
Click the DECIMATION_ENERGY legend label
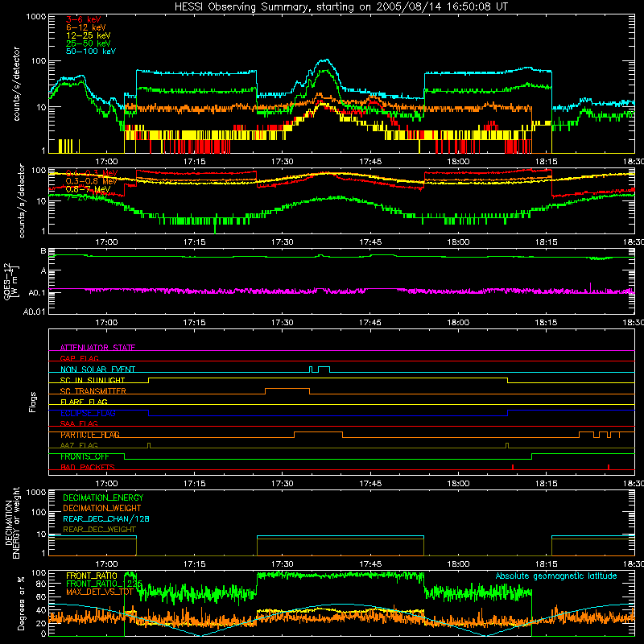pos(103,497)
